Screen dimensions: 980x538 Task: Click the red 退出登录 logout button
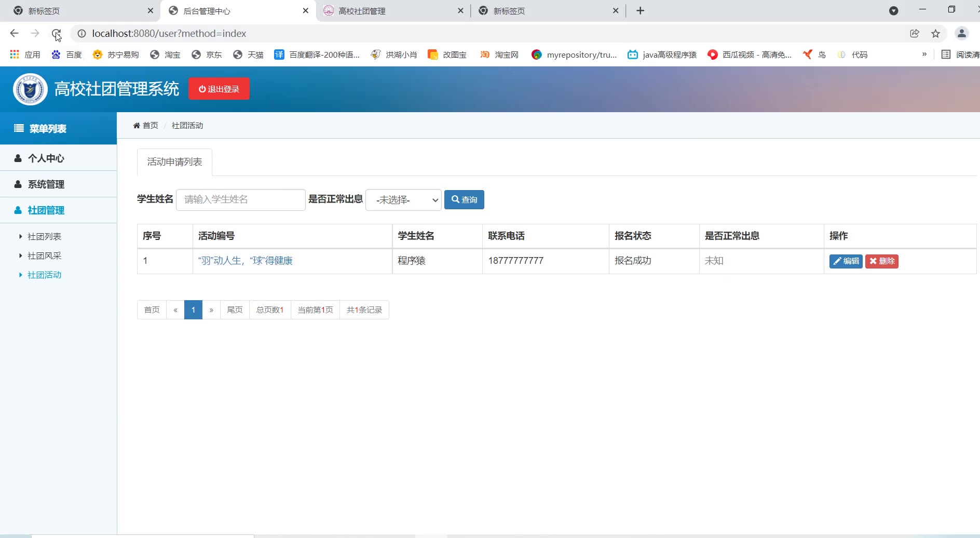(x=219, y=89)
